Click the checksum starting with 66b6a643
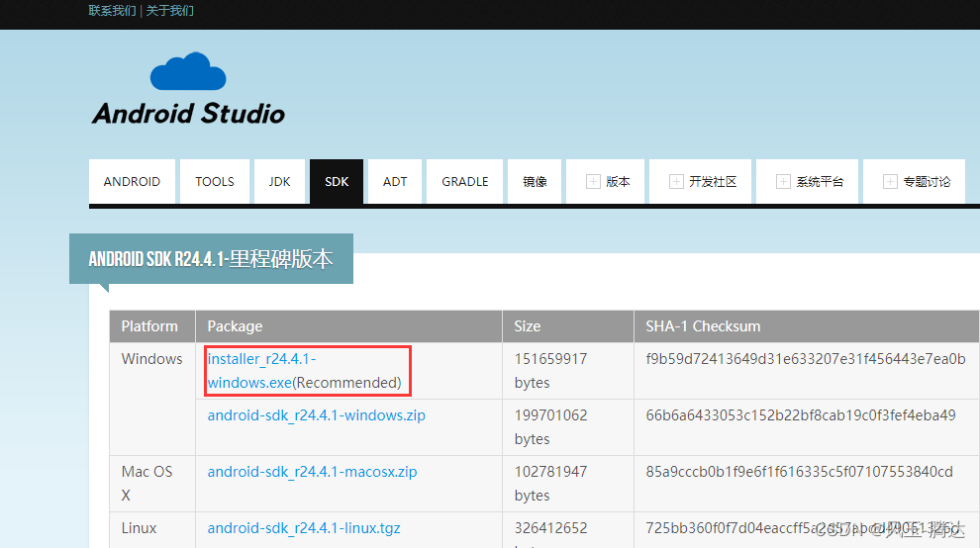 [801, 414]
